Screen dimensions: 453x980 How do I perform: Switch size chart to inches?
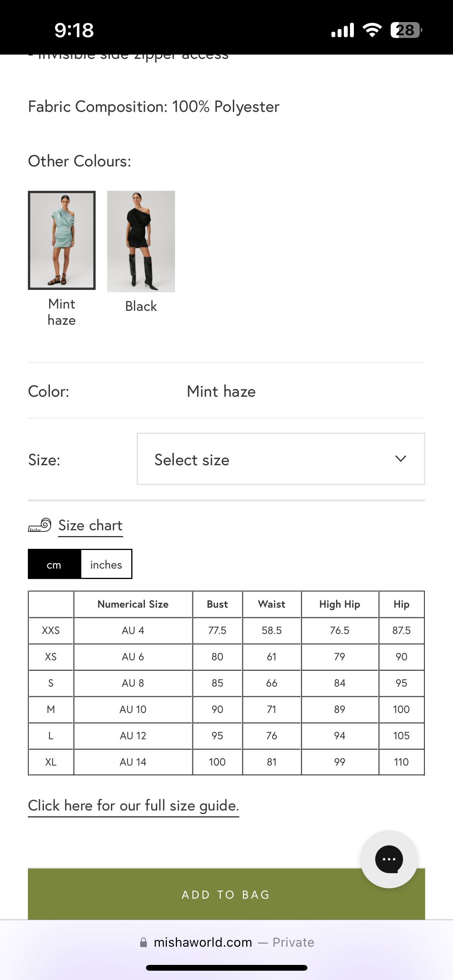[106, 564]
